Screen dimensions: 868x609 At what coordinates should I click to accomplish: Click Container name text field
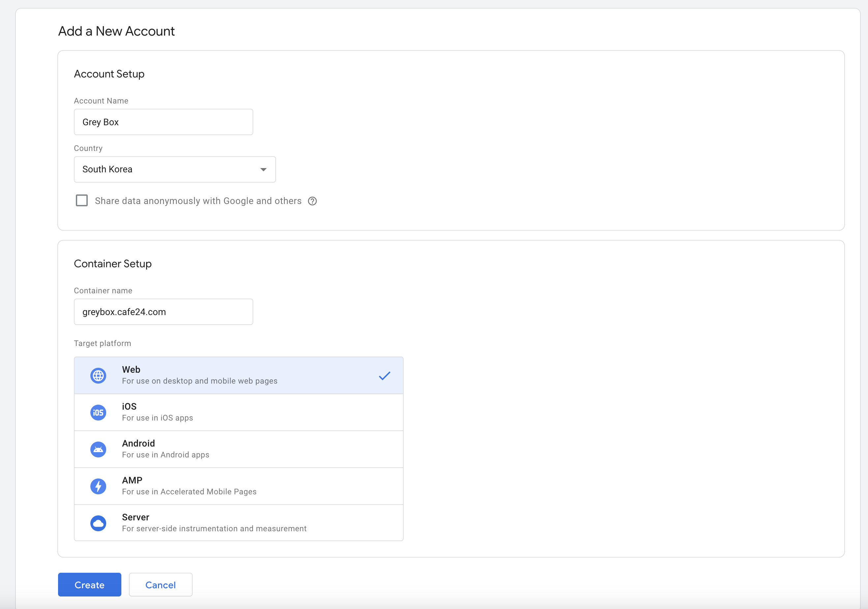click(163, 312)
